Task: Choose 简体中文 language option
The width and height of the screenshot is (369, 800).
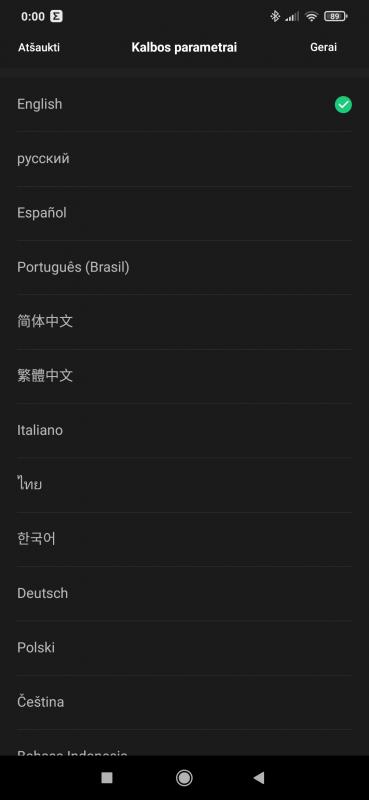Action: (184, 321)
